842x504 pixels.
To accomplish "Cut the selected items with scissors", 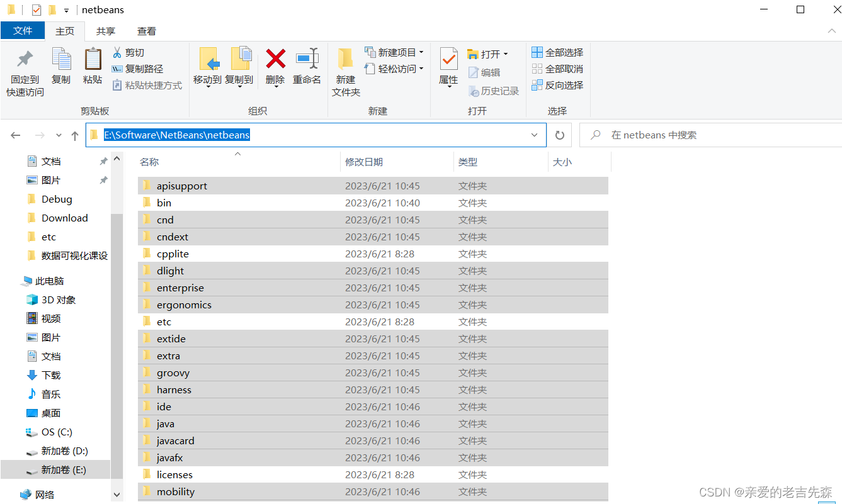I will (128, 52).
